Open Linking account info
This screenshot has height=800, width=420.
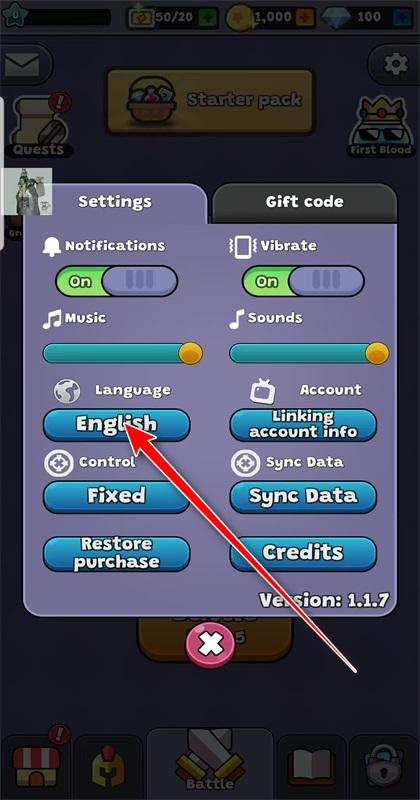[303, 424]
